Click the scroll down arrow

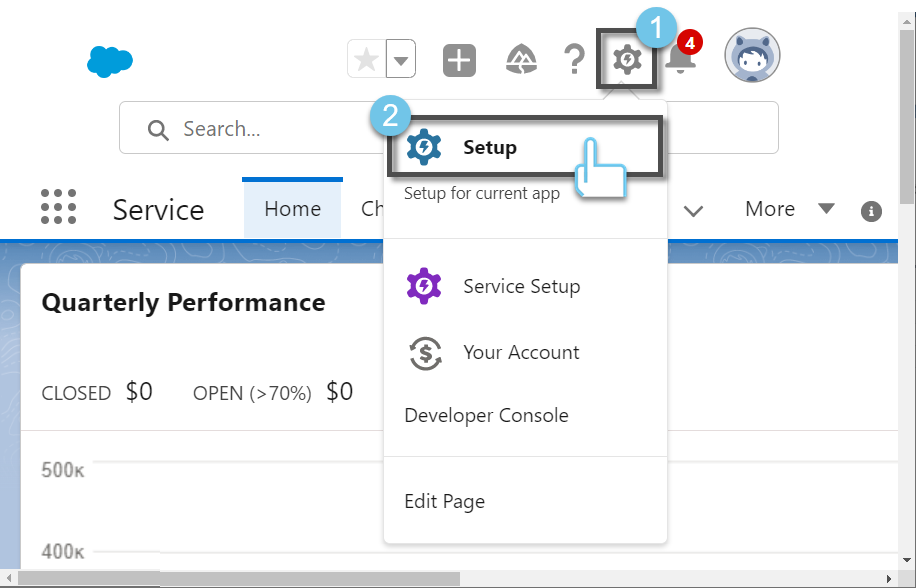907,560
